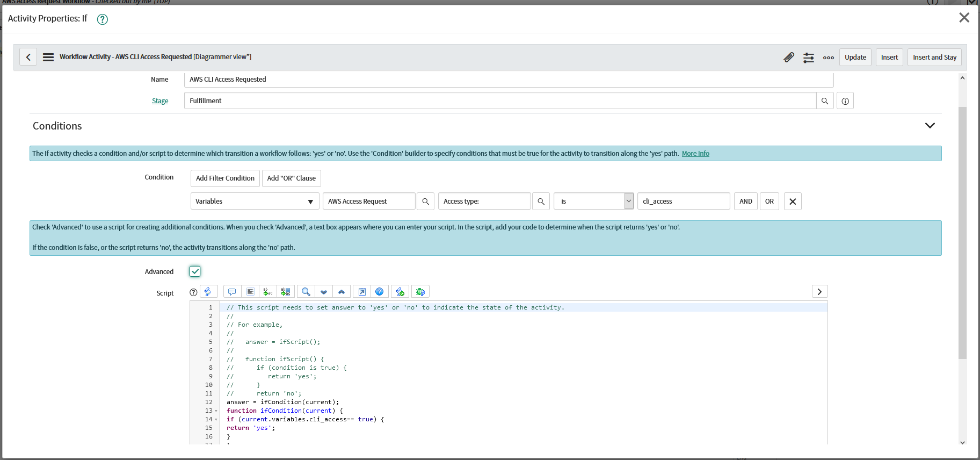Click the Insert button

pyautogui.click(x=889, y=57)
